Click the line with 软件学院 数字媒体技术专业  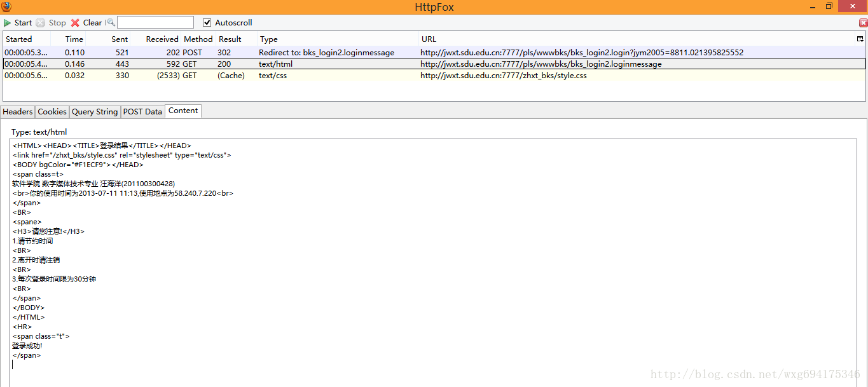pos(93,184)
